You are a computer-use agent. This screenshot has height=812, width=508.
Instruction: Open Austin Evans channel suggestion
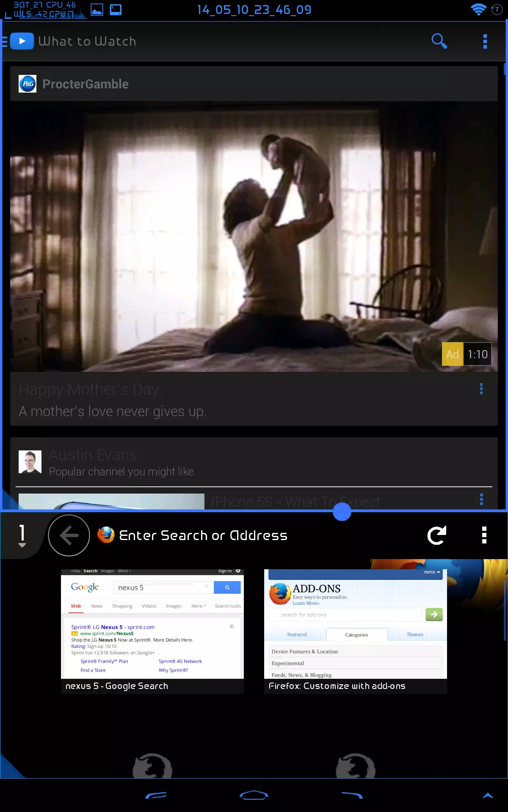click(122, 462)
